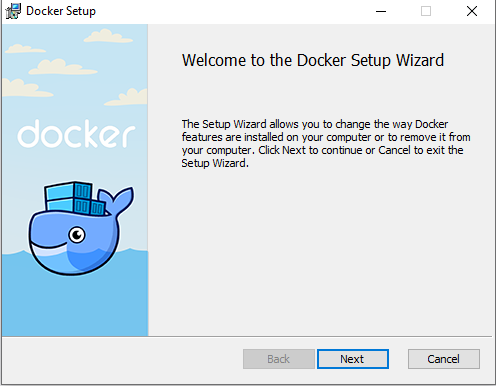Click the heading 'Welcome to the Docker Setup Wizard'
The height and width of the screenshot is (386, 496).
(313, 61)
